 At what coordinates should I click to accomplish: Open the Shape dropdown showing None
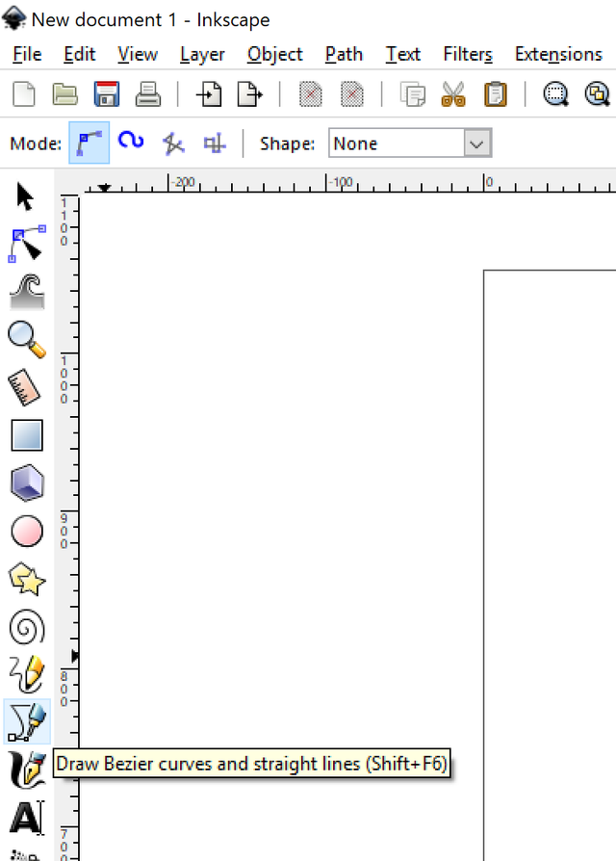pyautogui.click(x=410, y=143)
